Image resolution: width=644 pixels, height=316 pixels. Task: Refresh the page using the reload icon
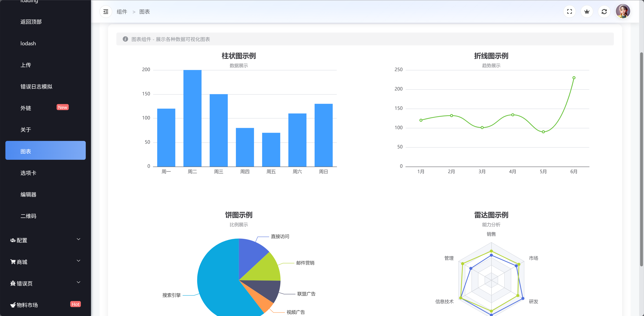point(604,12)
